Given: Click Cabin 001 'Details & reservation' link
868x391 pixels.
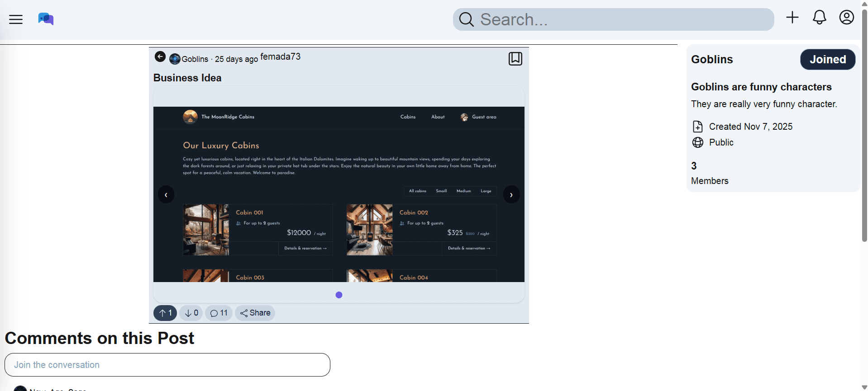Looking at the screenshot, I should coord(305,248).
